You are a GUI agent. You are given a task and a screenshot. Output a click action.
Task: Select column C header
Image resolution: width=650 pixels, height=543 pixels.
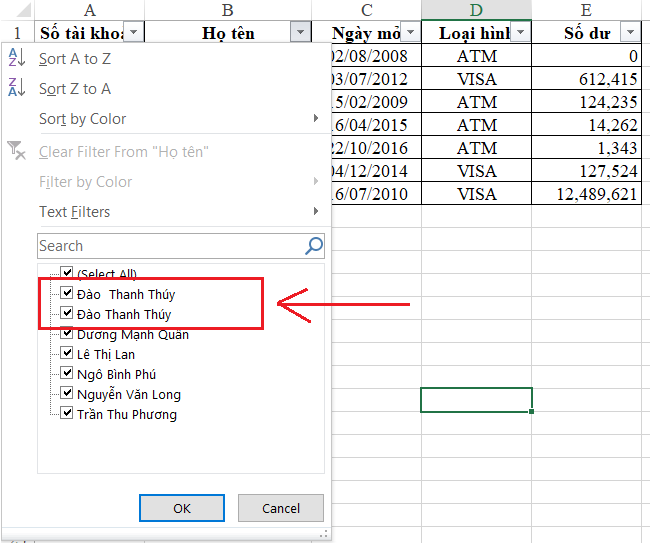[366, 10]
